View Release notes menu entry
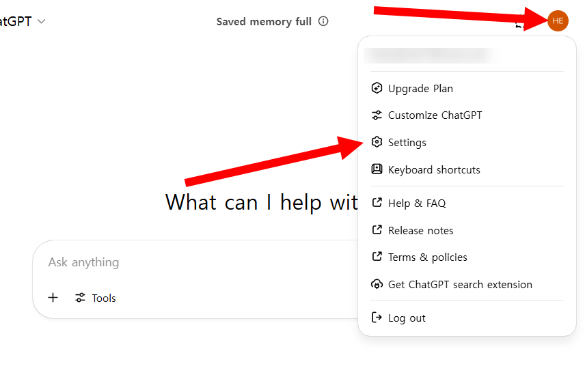Viewport: 585px width, 392px height. click(467, 231)
